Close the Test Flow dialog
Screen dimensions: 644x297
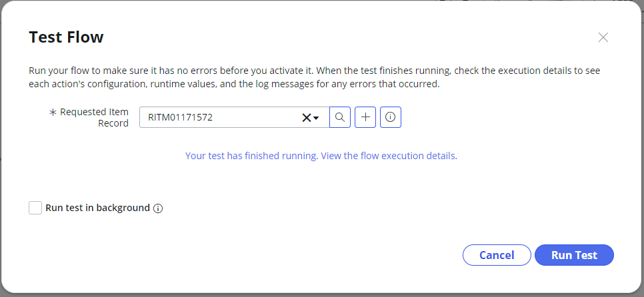coord(603,37)
